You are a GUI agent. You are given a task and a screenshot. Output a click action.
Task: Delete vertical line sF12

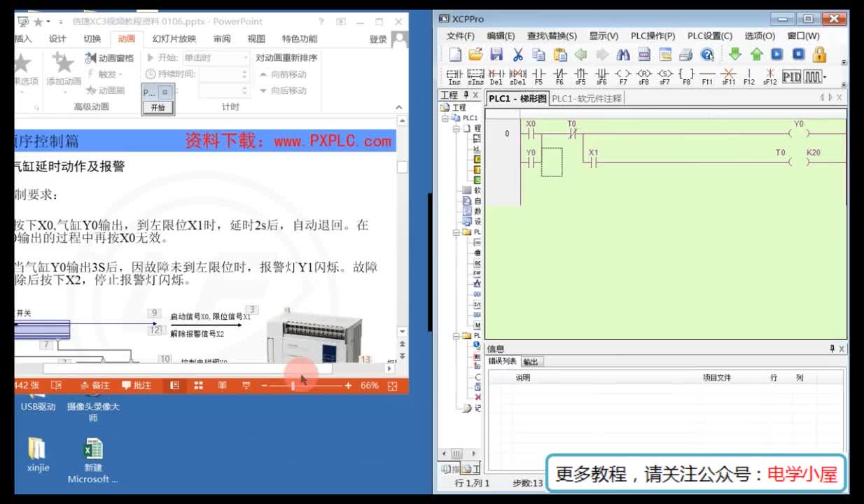click(770, 76)
